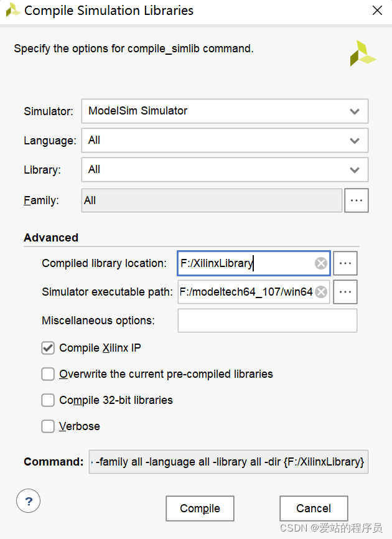This screenshot has width=392, height=539.
Task: Enable Overwrite the current pre-compiled libraries
Action: click(48, 374)
